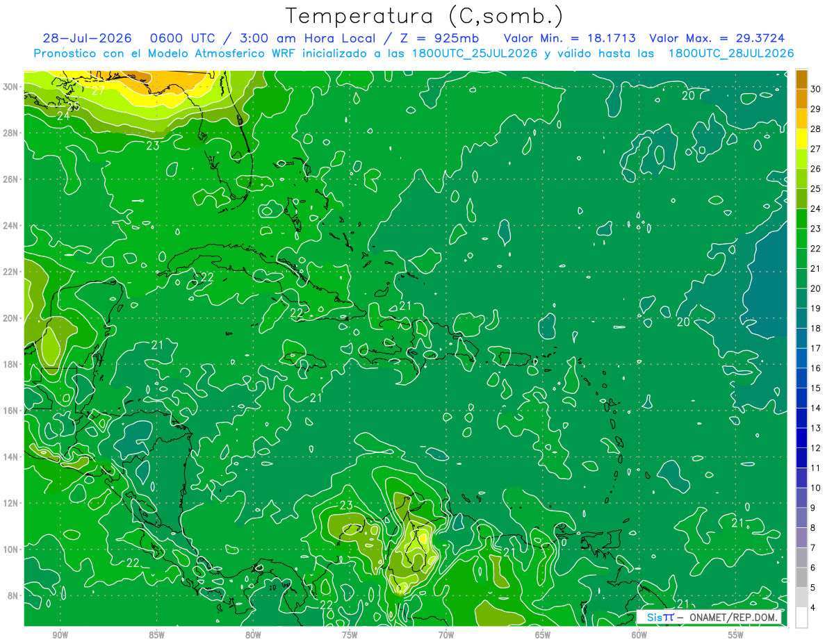Click the purple swatch between legend values 8 and 9
Image resolution: width=834 pixels, height=644 pixels.
pos(801,518)
